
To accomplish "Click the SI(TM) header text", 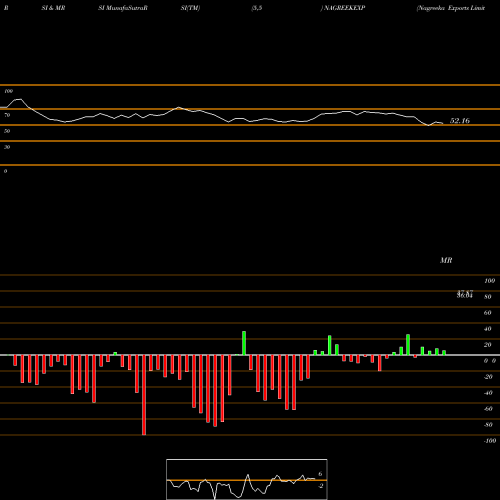I will pyautogui.click(x=190, y=8).
